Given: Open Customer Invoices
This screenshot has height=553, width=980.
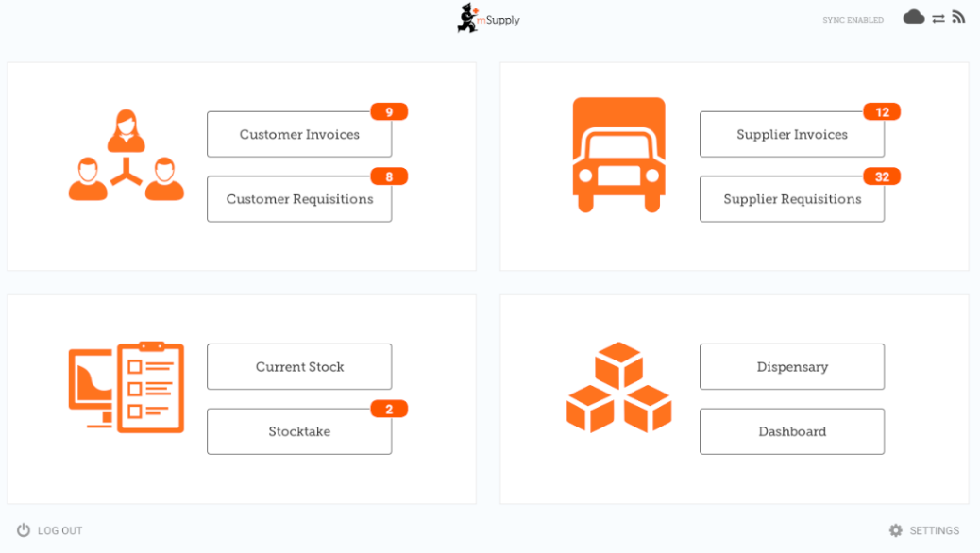Looking at the screenshot, I should (299, 135).
